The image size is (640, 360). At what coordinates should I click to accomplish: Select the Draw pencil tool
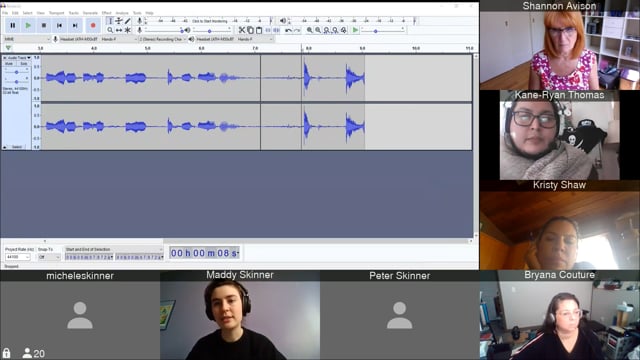point(128,21)
